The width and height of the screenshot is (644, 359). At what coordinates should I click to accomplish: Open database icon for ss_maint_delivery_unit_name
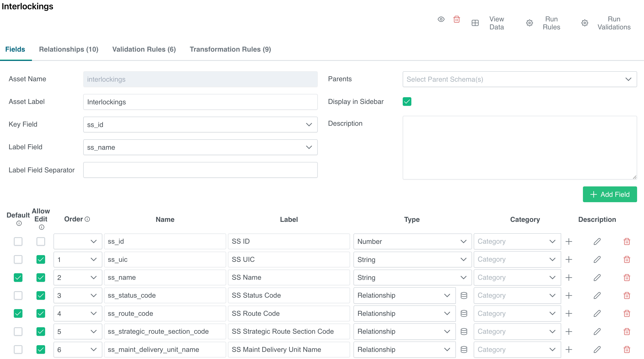tap(464, 349)
